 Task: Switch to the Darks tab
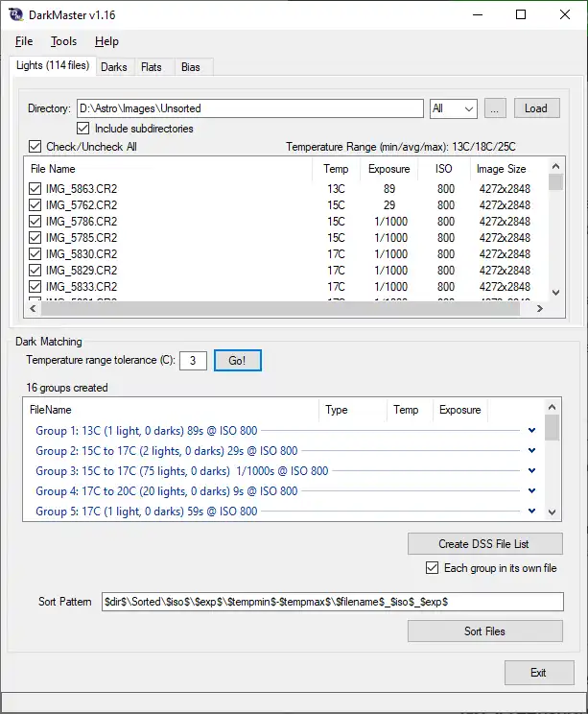(114, 67)
